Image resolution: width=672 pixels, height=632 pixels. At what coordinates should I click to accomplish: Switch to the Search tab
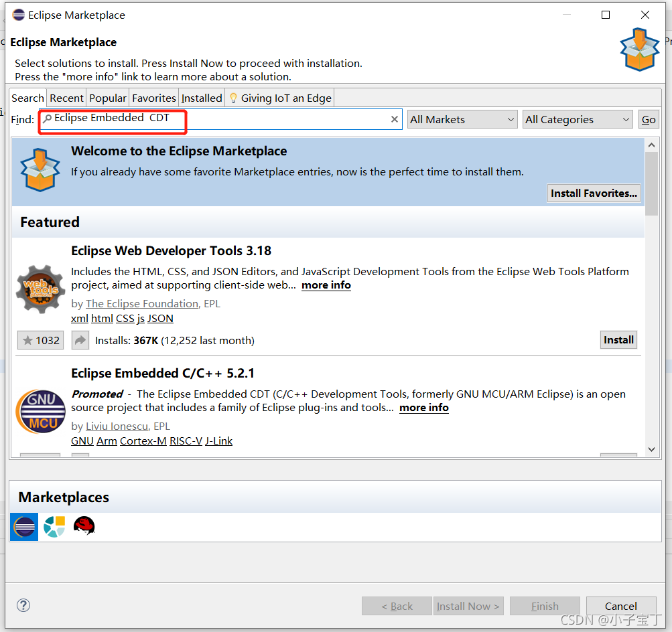pyautogui.click(x=28, y=98)
